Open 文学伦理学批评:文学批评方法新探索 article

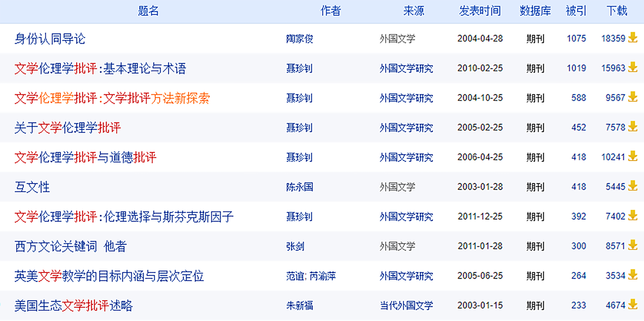coord(112,98)
